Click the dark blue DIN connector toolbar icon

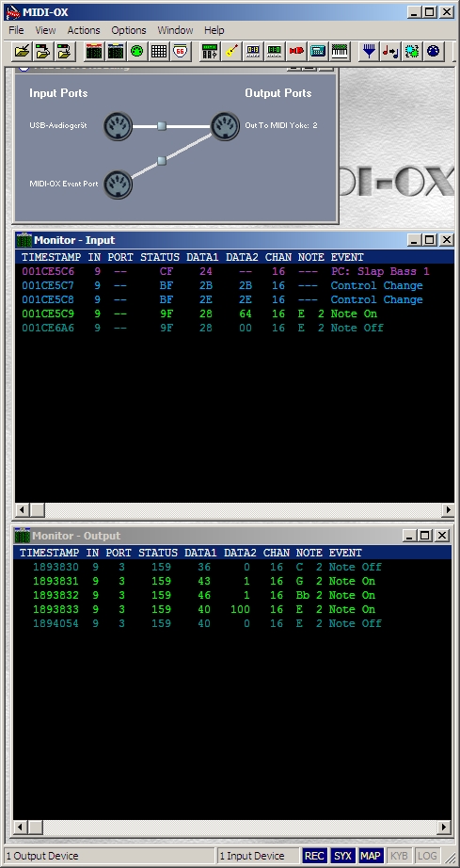(434, 52)
